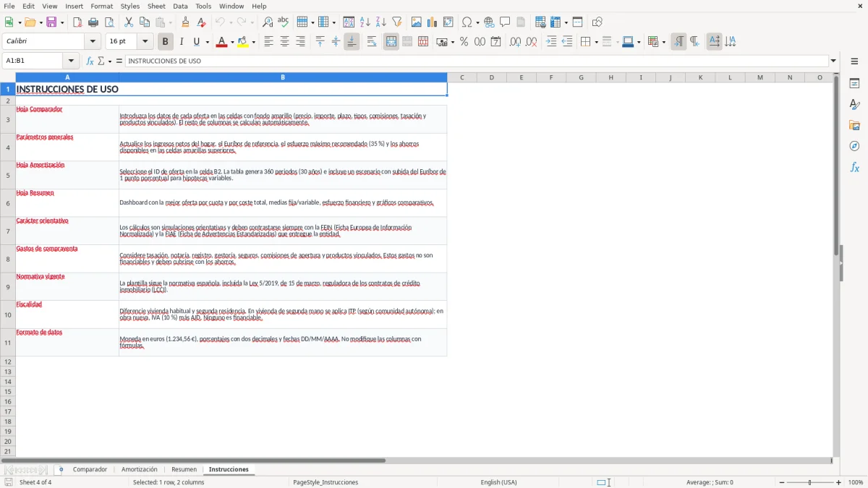Click column B header

[x=283, y=77]
